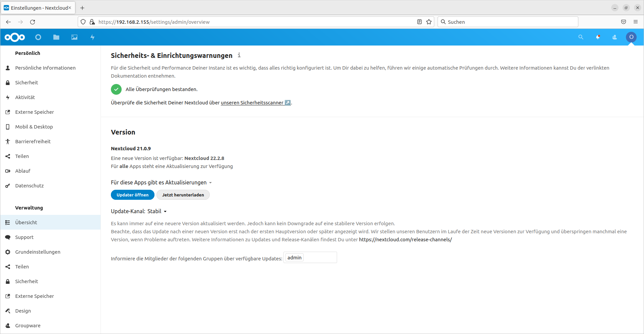Open the nextcloud.com/release-channels link

(x=405, y=240)
